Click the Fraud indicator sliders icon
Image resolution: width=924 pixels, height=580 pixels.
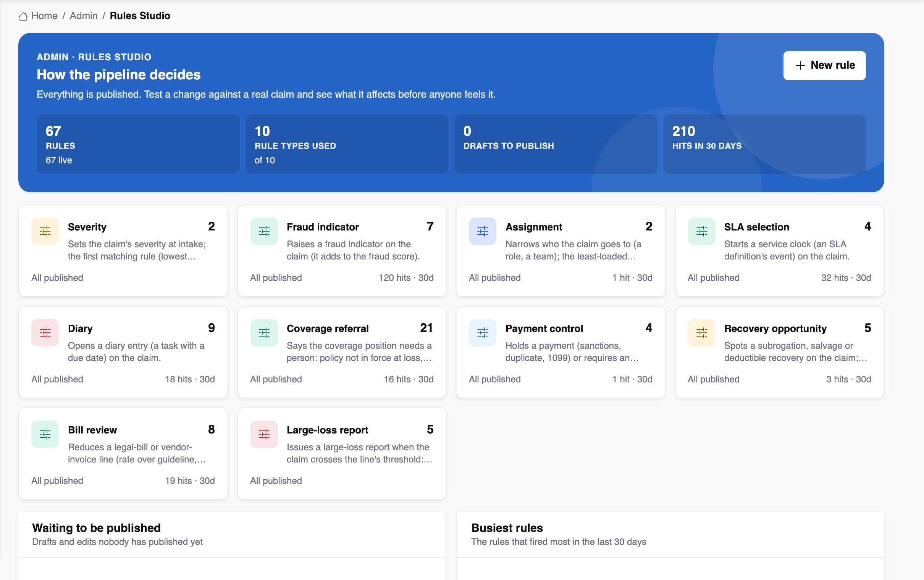(x=264, y=231)
